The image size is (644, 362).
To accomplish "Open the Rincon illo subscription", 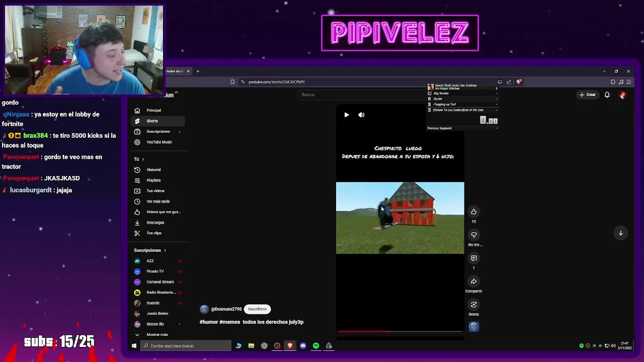I will [158, 324].
